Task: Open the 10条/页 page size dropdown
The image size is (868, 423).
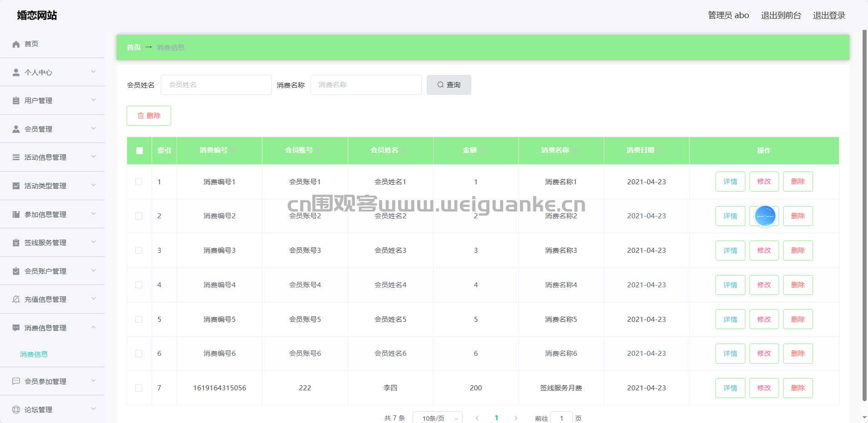Action: [437, 418]
